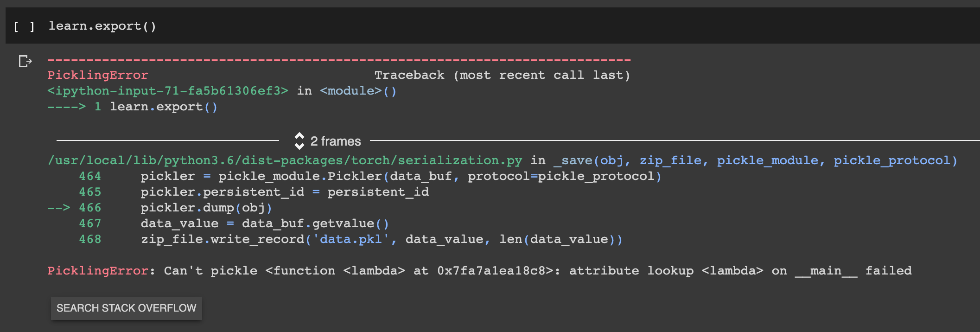Click the SEARCH STACK OVERFLOW button
The image size is (980, 332).
pos(126,308)
